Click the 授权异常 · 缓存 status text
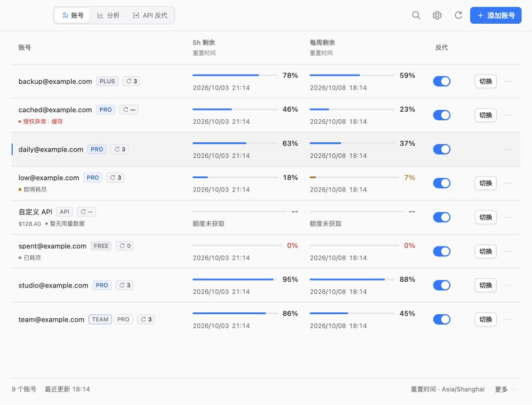Viewport: 532px width, 405px height. pyautogui.click(x=43, y=121)
